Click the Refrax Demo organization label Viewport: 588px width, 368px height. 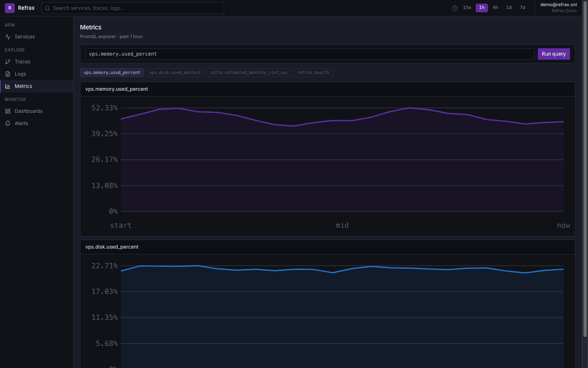click(x=564, y=11)
